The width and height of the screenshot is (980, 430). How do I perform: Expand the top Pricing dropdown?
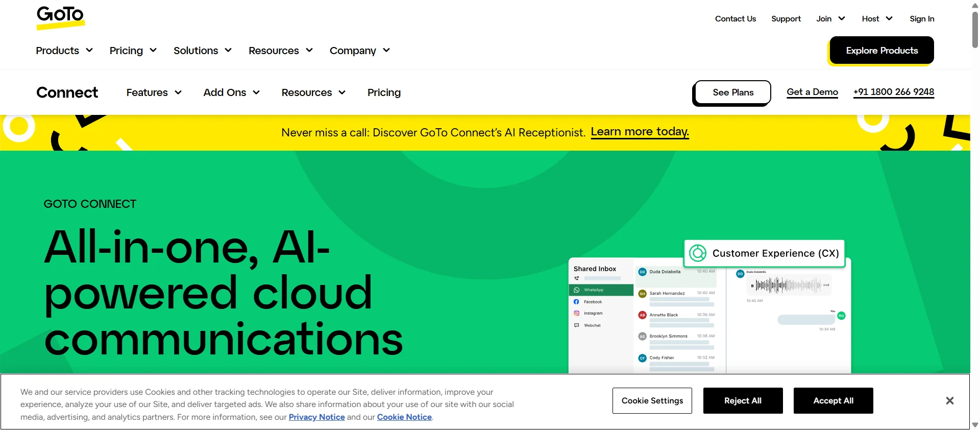133,51
